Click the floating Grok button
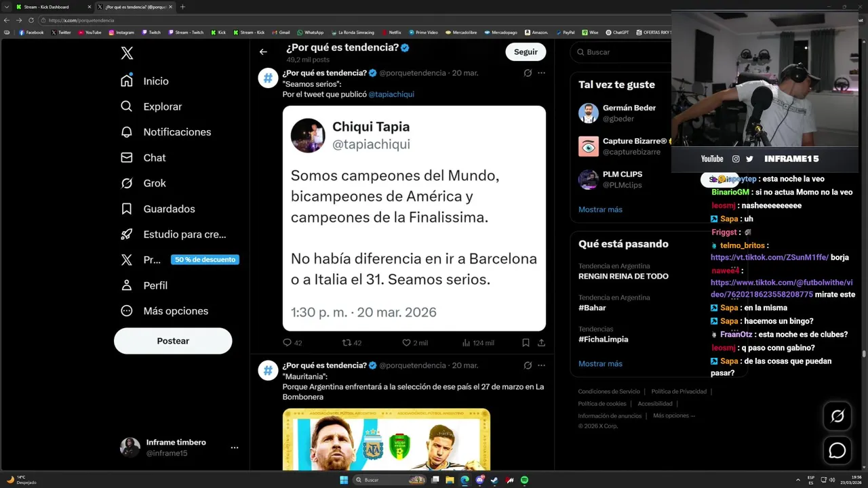This screenshot has height=488, width=868. click(x=837, y=416)
